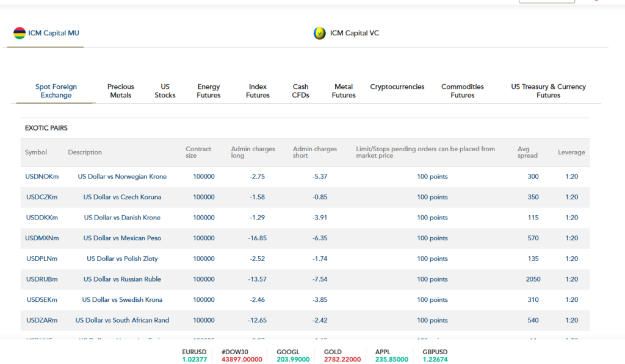This screenshot has width=625, height=364.
Task: Open the Cash CFDs tab
Action: (300, 91)
